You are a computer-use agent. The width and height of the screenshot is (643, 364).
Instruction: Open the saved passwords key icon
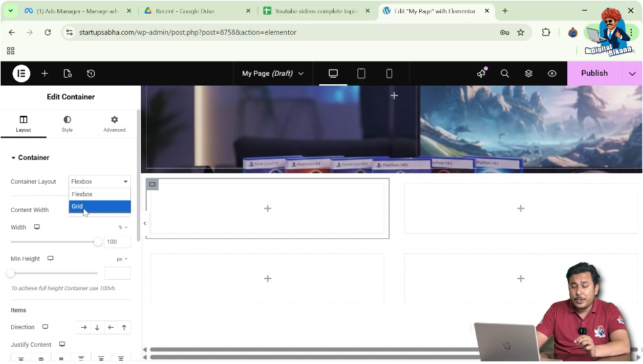504,32
